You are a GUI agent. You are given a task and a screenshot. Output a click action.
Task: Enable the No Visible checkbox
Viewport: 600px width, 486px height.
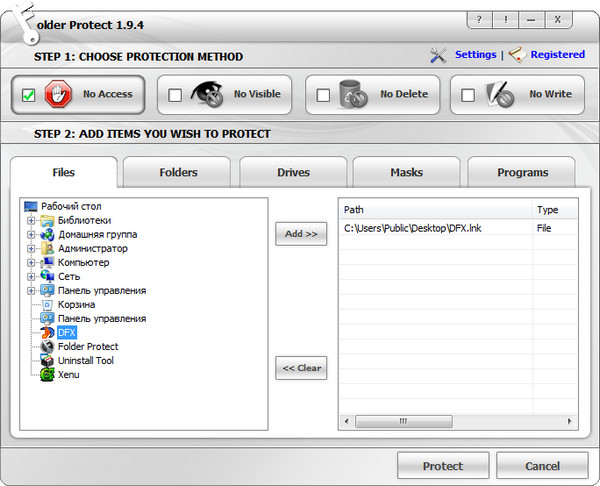(x=175, y=95)
